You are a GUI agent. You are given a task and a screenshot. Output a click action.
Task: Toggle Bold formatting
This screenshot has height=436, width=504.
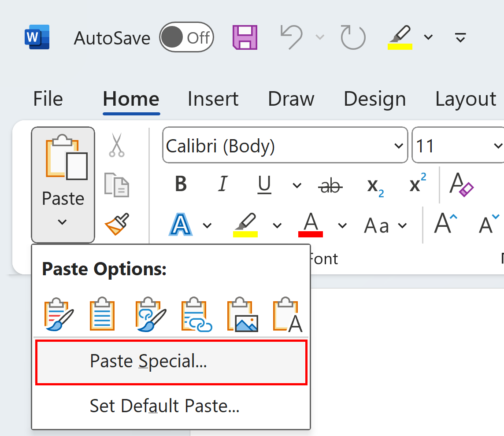(x=181, y=185)
